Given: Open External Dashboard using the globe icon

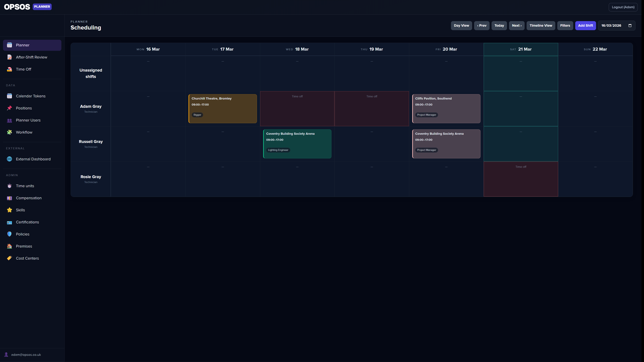Looking at the screenshot, I should click(9, 159).
